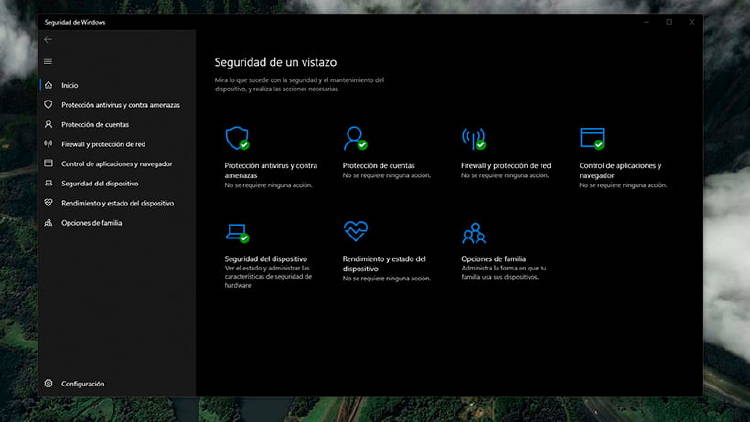Click the sidebar shield icon for antivirus protection

coord(48,105)
